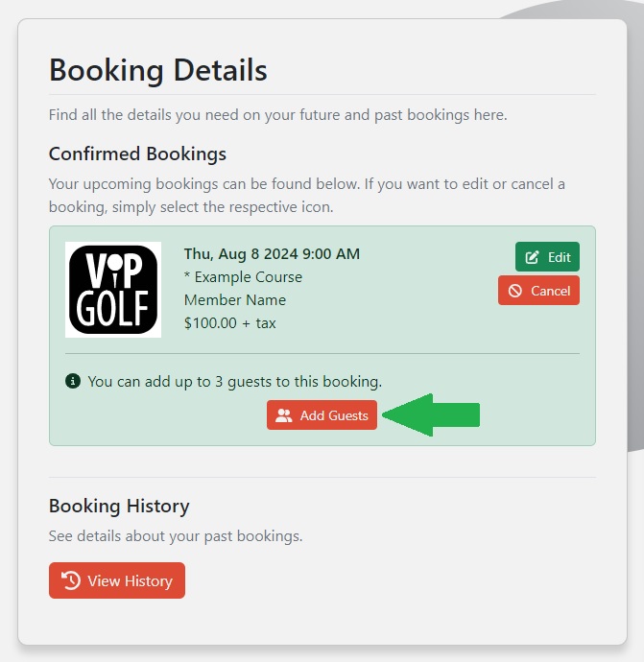The width and height of the screenshot is (644, 662).
Task: Click the pencil icon on Edit
Action: (532, 257)
